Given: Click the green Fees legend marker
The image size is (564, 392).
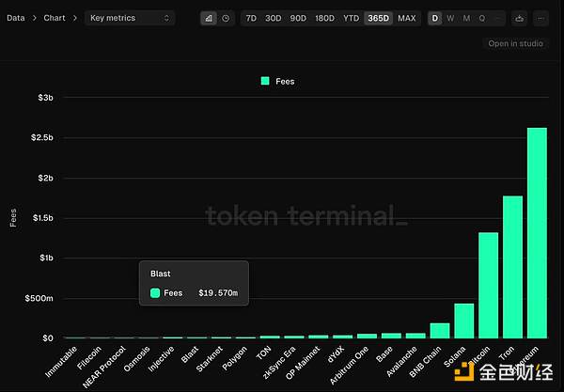Looking at the screenshot, I should (x=265, y=82).
